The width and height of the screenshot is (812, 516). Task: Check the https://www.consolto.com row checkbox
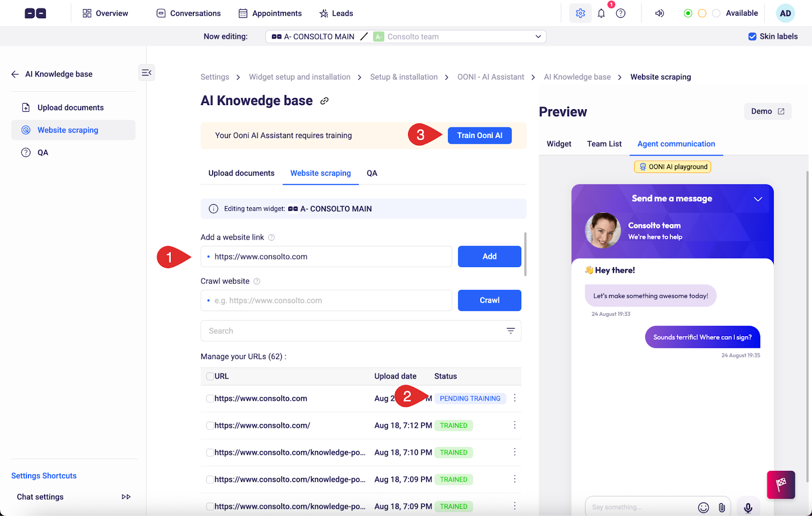coord(210,399)
